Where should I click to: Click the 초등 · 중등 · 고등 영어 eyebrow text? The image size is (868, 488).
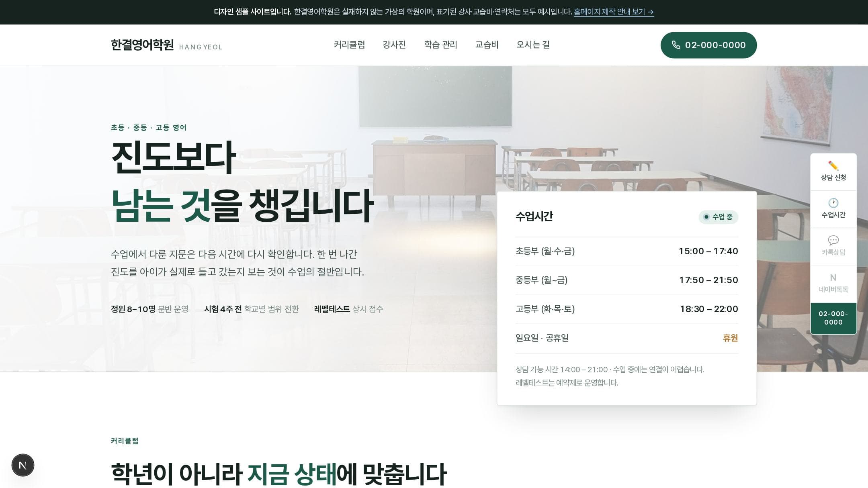click(149, 128)
